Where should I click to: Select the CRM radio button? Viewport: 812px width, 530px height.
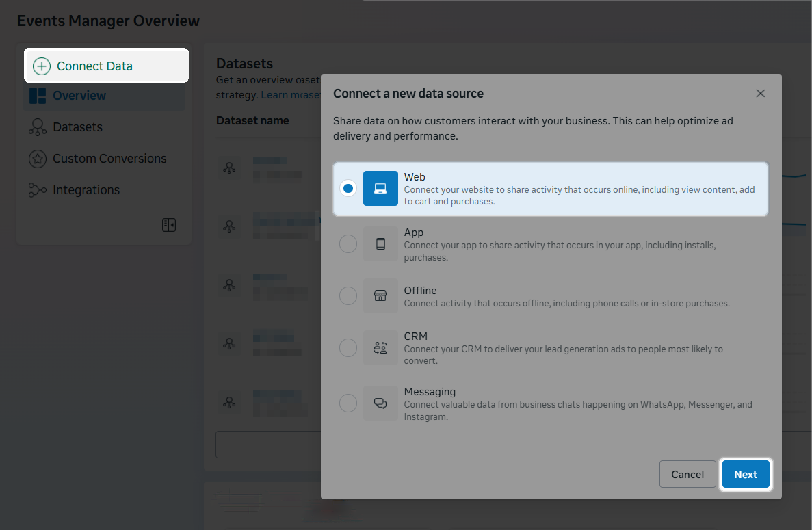pos(348,347)
